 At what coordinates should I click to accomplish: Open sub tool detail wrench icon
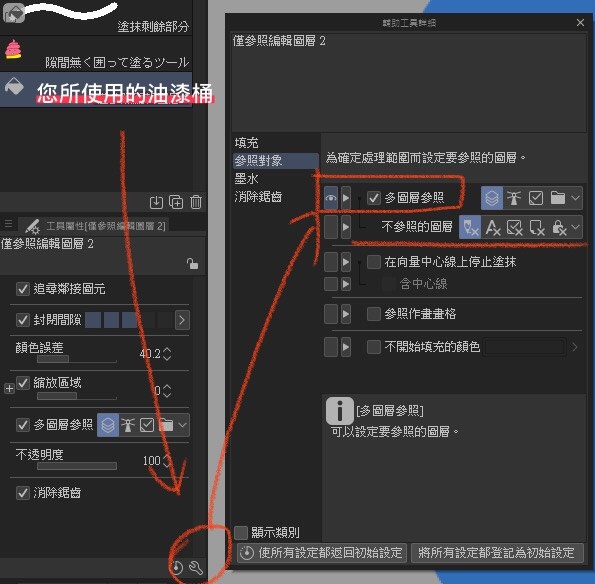click(x=196, y=568)
